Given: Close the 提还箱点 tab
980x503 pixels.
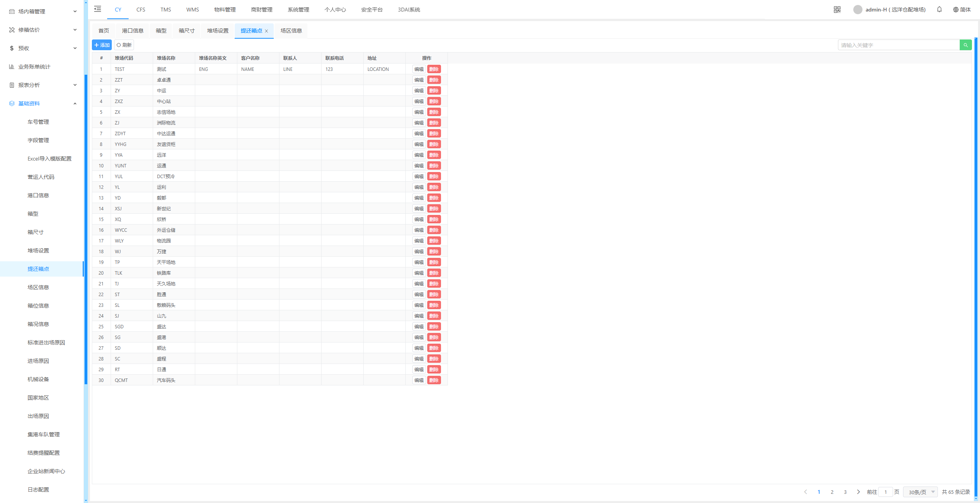Looking at the screenshot, I should click(x=266, y=31).
